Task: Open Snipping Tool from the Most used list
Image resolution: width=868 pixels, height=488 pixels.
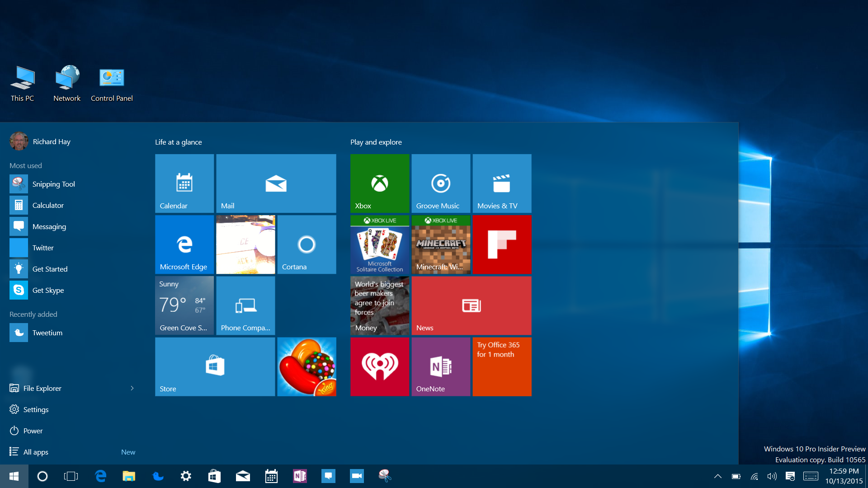Action: coord(53,184)
